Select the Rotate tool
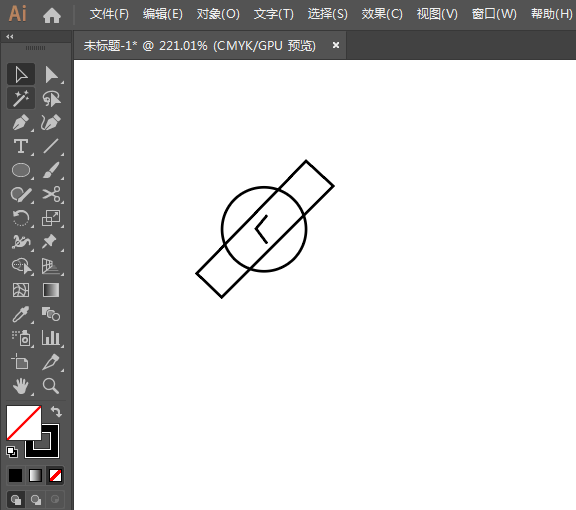This screenshot has height=510, width=576. (21, 218)
